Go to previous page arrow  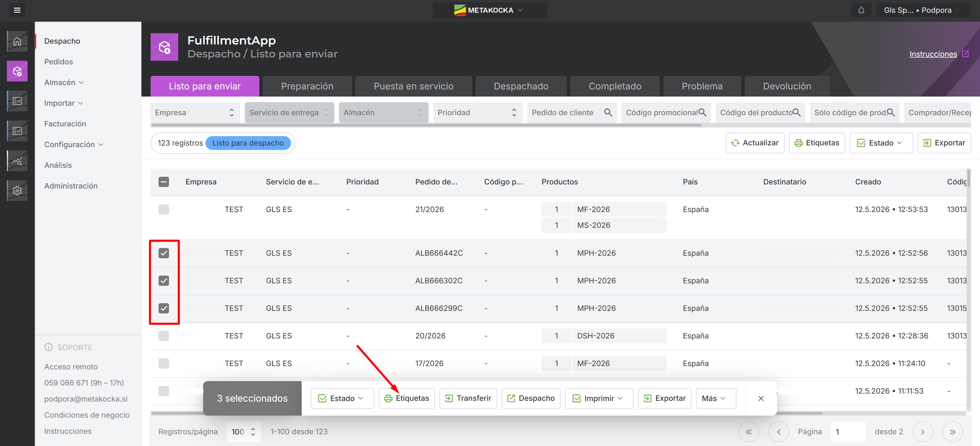[x=779, y=432]
